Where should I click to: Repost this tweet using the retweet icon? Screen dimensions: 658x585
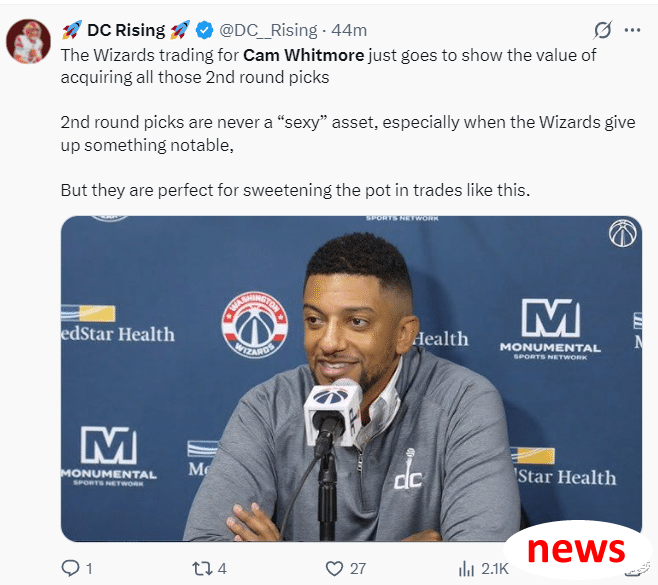pos(201,569)
